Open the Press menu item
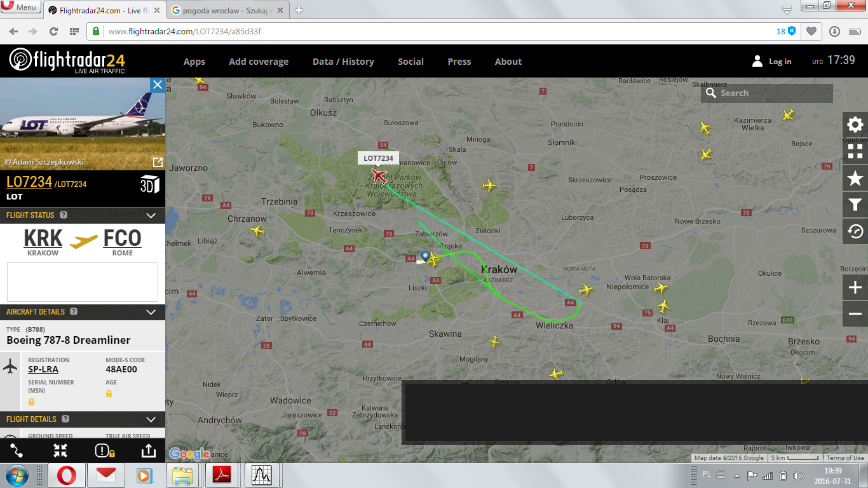This screenshot has width=868, height=488. (459, 62)
